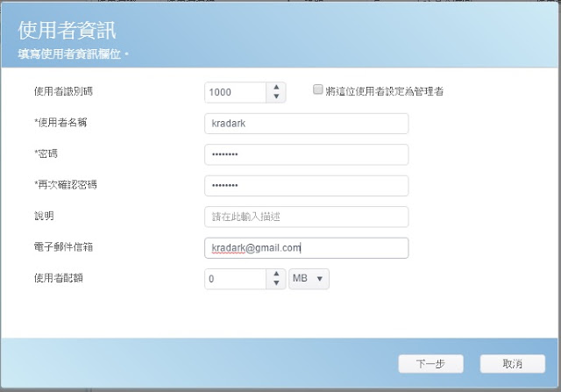Click the 使用者識別碼 label
Image resolution: width=561 pixels, height=392 pixels.
63,92
